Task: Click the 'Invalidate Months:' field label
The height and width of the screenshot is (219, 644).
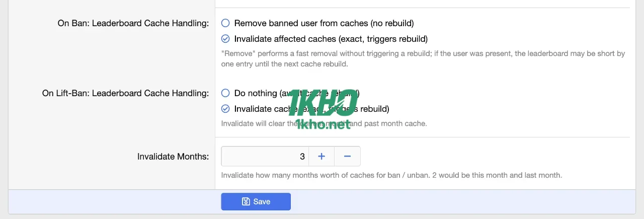Action: click(x=173, y=157)
